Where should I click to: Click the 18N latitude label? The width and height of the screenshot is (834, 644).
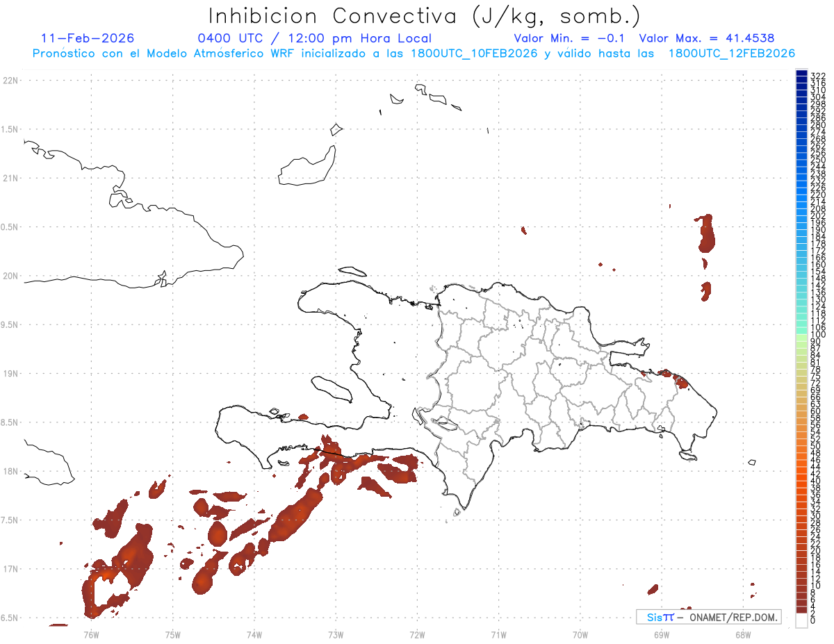point(10,471)
